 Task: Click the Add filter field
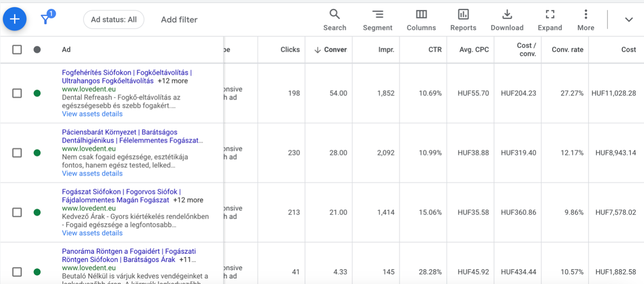pyautogui.click(x=179, y=20)
